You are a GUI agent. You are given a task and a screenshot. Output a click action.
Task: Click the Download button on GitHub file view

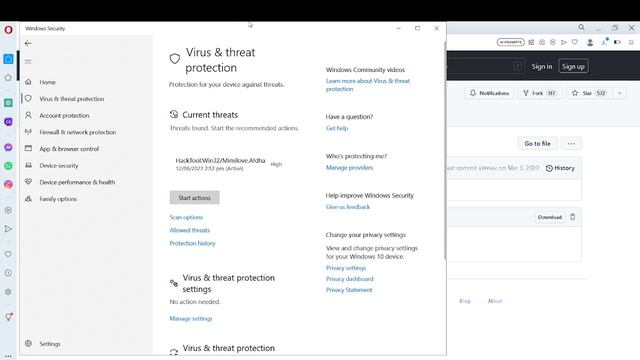tap(549, 217)
